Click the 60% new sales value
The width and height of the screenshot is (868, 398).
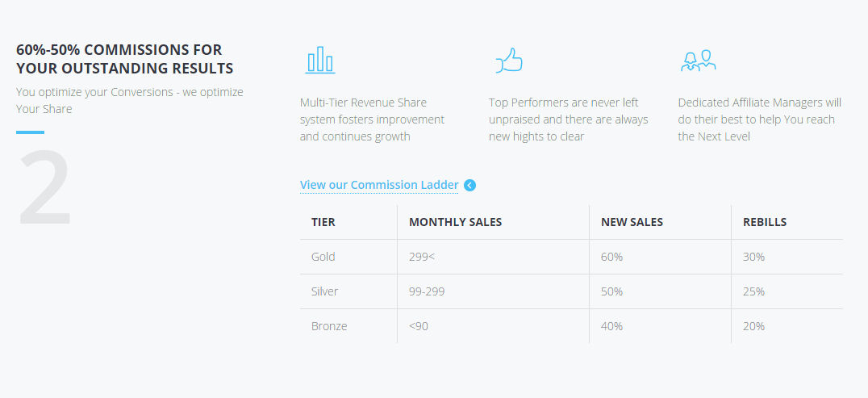click(611, 258)
